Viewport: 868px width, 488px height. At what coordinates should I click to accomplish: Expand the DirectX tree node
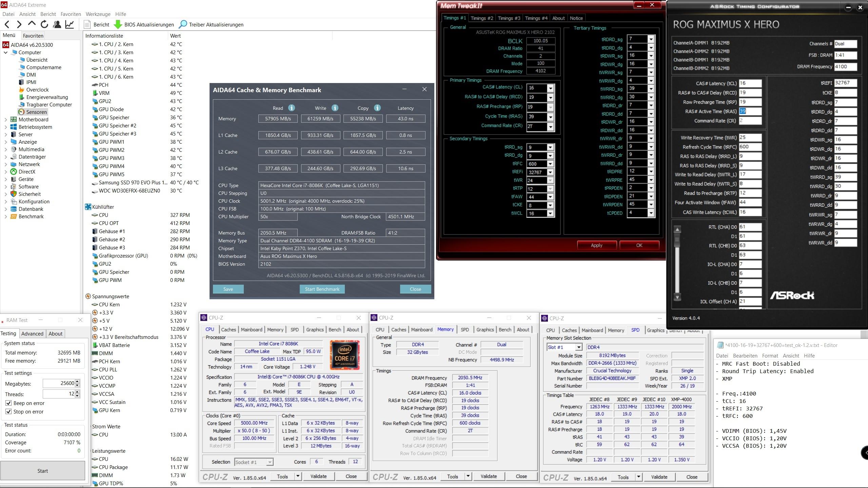tap(5, 172)
